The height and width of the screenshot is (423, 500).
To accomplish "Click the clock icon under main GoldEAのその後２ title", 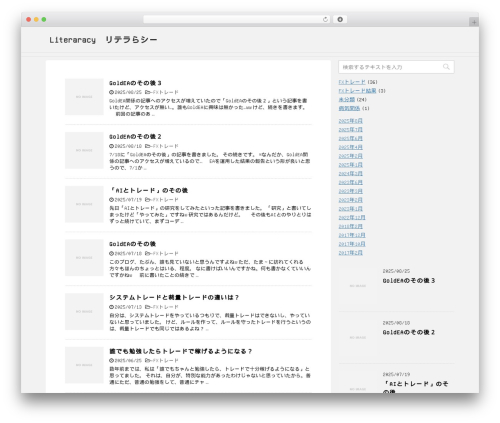I will tap(111, 146).
